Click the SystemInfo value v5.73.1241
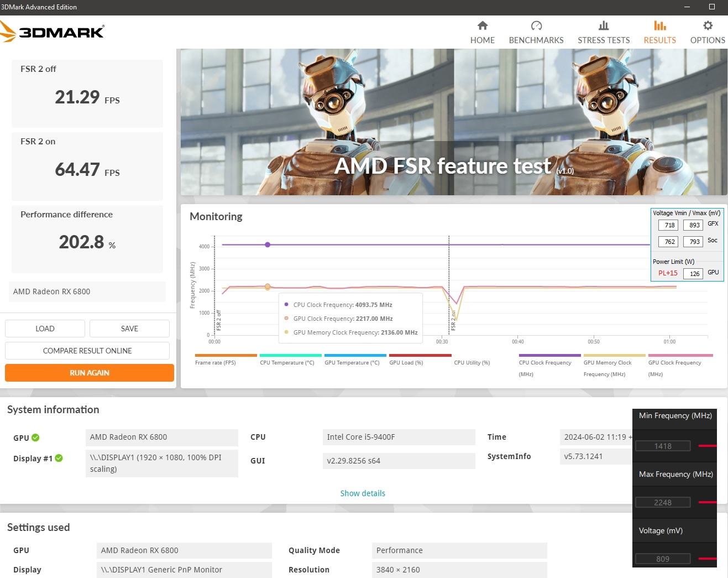The width and height of the screenshot is (728, 578). point(596,456)
